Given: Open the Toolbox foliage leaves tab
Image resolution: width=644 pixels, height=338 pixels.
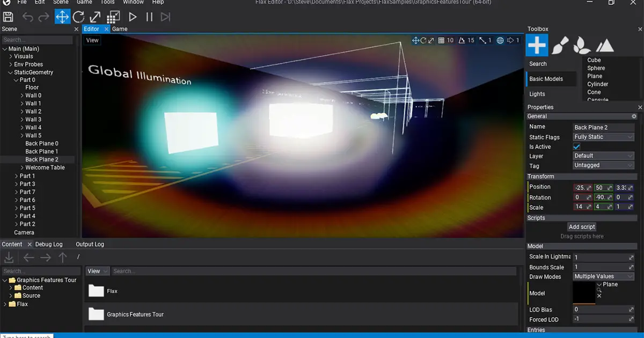Looking at the screenshot, I should click(582, 46).
